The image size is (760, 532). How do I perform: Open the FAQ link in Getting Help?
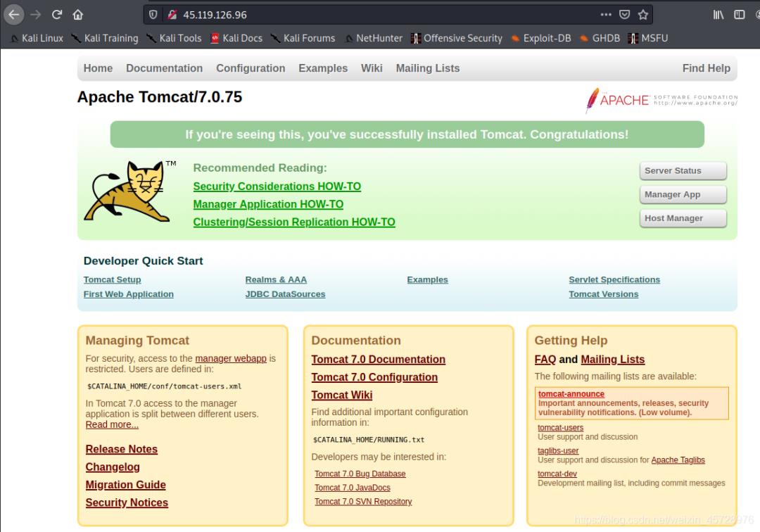click(x=545, y=360)
